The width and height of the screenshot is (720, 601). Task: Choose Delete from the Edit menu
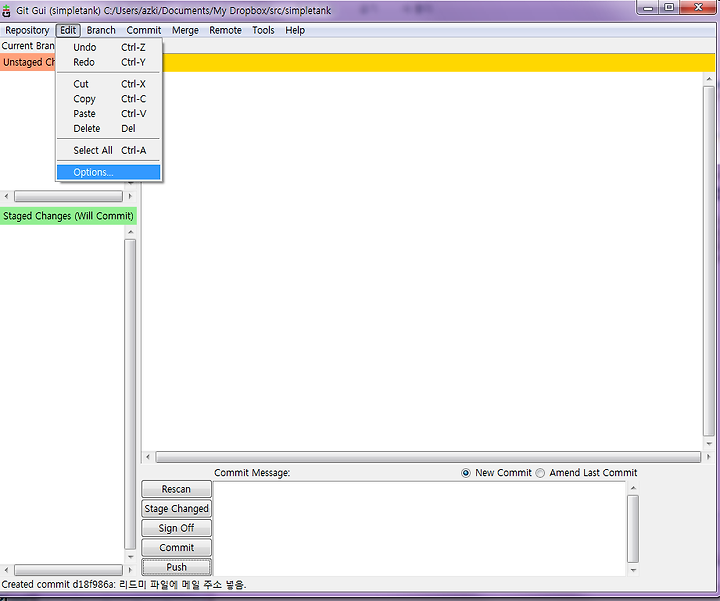coord(108,128)
